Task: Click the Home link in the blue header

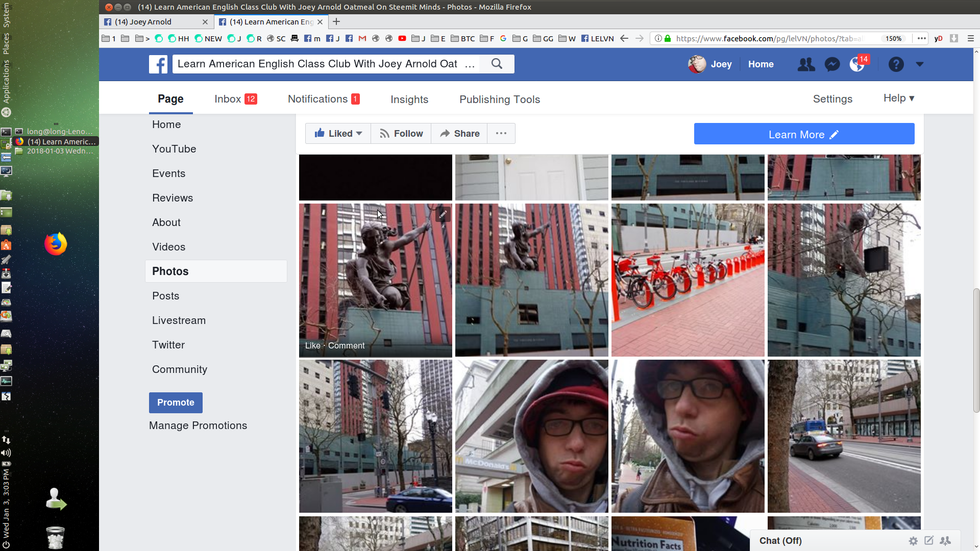Action: (x=761, y=64)
